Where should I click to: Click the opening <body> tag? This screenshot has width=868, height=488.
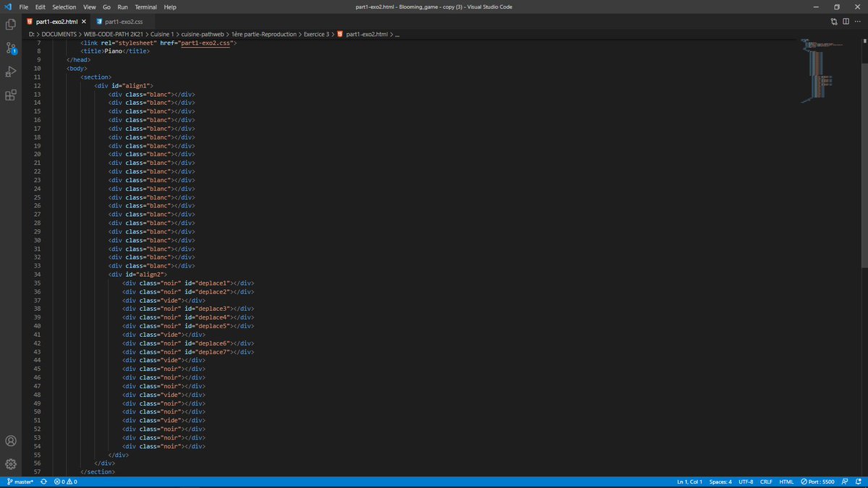77,68
